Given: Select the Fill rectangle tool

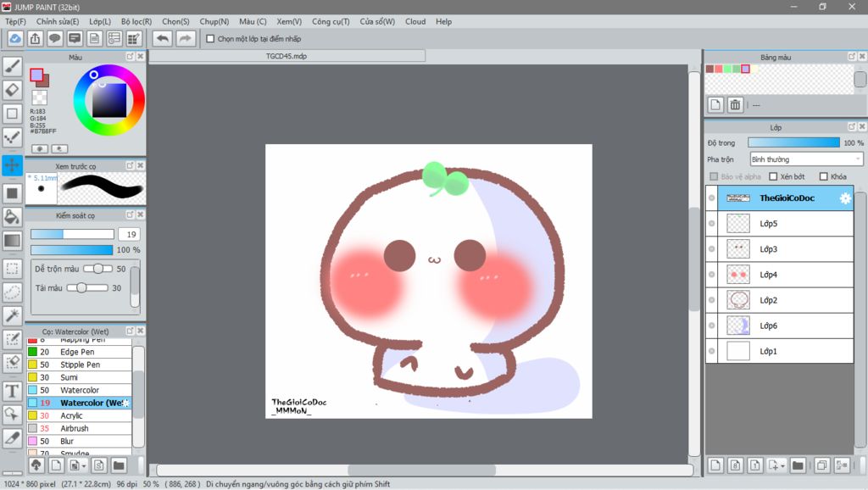Looking at the screenshot, I should click(x=12, y=192).
